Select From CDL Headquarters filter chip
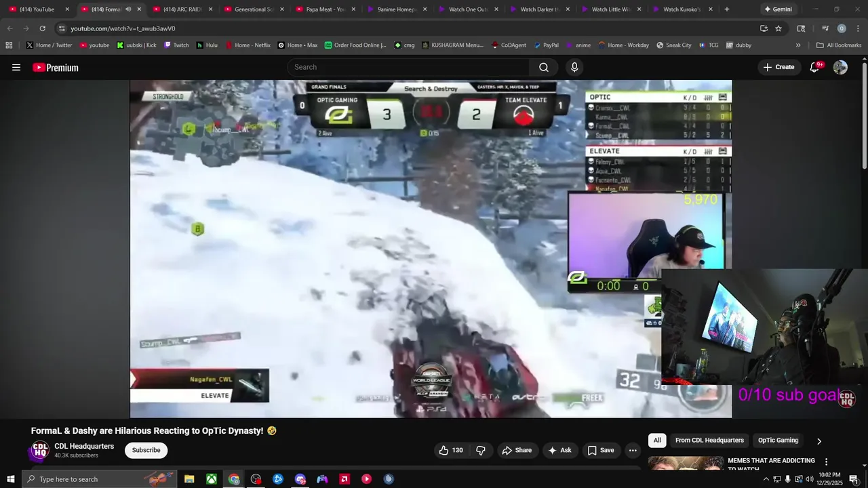The height and width of the screenshot is (488, 868). (709, 441)
